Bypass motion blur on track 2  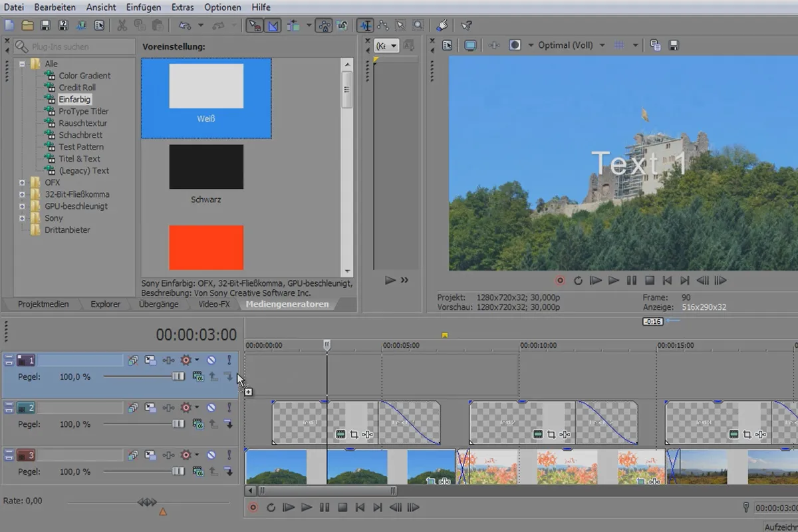133,408
